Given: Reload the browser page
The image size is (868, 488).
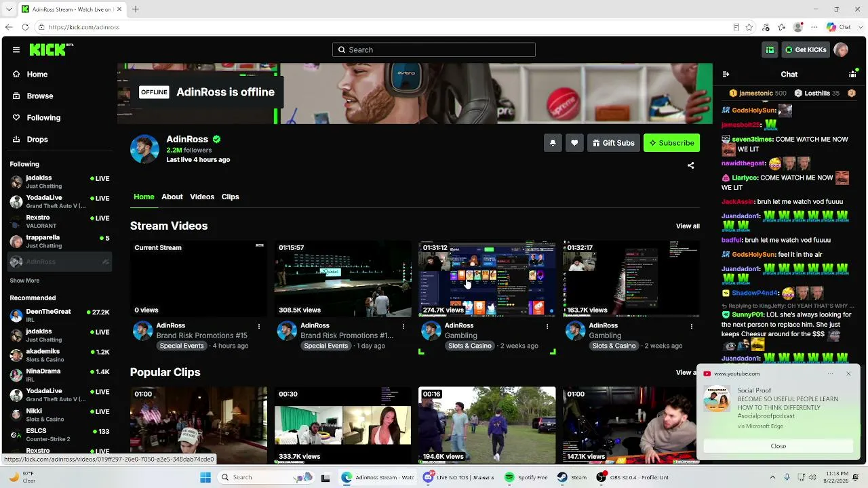Looking at the screenshot, I should click(25, 27).
